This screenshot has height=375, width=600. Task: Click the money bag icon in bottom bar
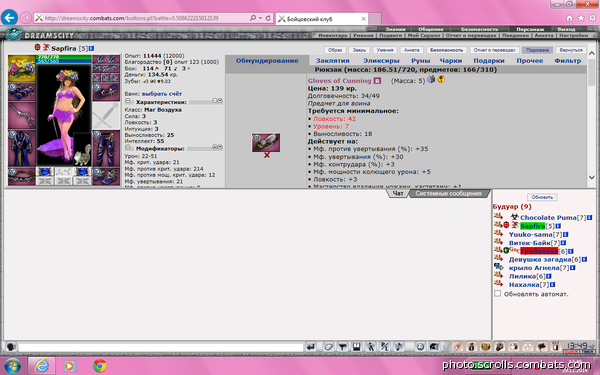point(471,347)
